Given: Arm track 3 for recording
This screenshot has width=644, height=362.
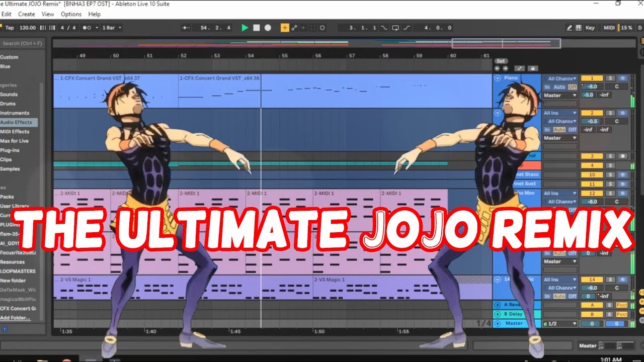Looking at the screenshot, I should pyautogui.click(x=622, y=156).
